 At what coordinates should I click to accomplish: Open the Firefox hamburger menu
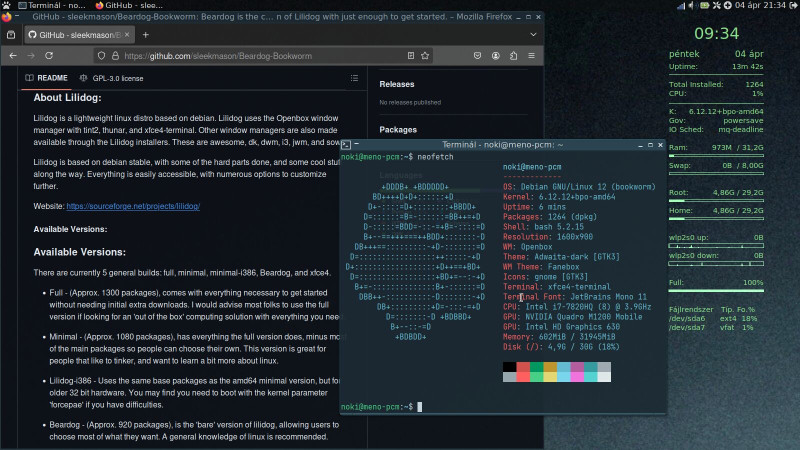pos(531,56)
